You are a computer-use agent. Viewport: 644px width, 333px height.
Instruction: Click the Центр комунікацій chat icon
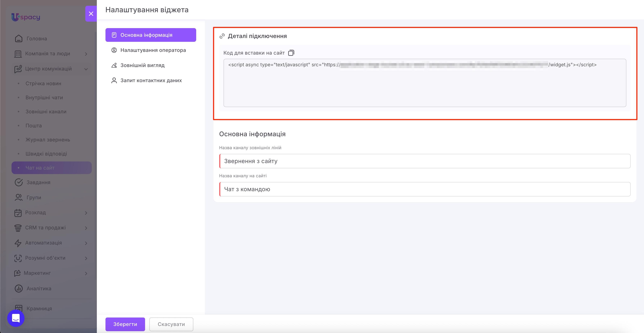(18, 69)
